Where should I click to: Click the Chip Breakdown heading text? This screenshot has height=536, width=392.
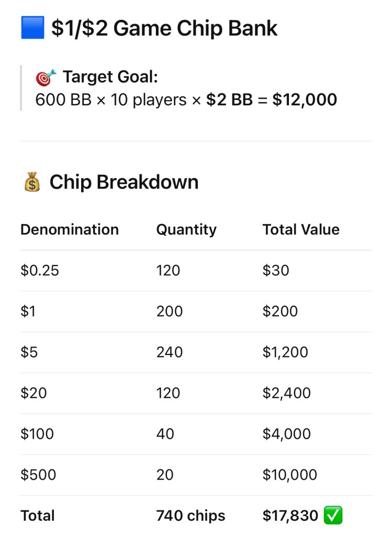click(124, 183)
